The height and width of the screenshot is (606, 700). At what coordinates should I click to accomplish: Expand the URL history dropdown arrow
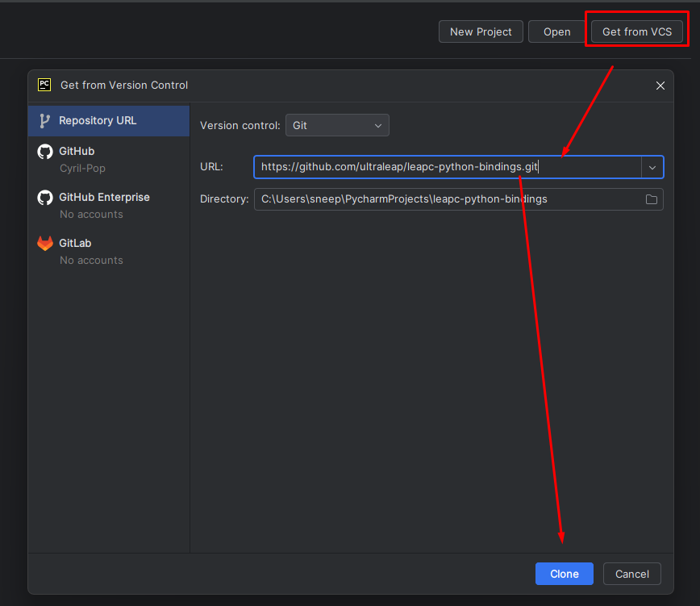[x=652, y=168]
